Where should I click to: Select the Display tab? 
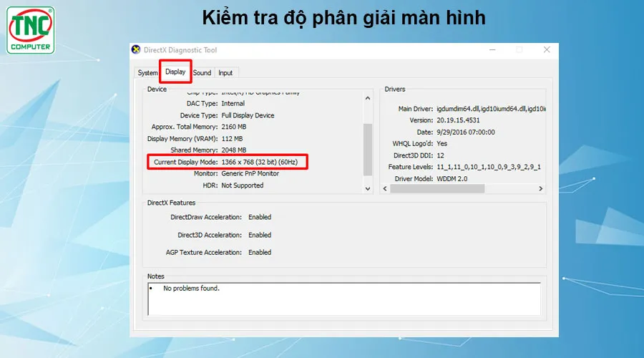[x=175, y=72]
